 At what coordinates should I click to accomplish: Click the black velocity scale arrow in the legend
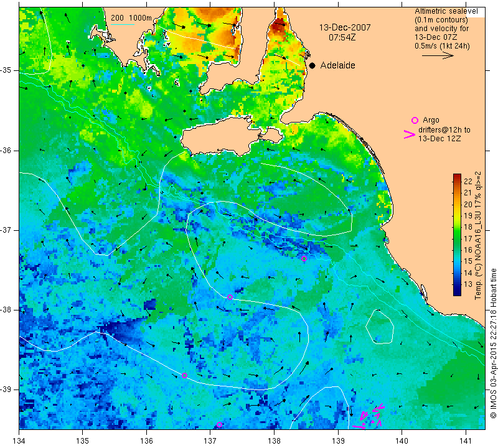[438, 55]
